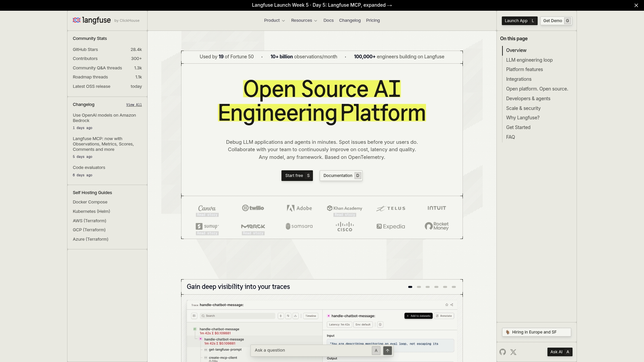The height and width of the screenshot is (362, 644).
Task: Select the first carousel dot indicator
Action: [410, 287]
